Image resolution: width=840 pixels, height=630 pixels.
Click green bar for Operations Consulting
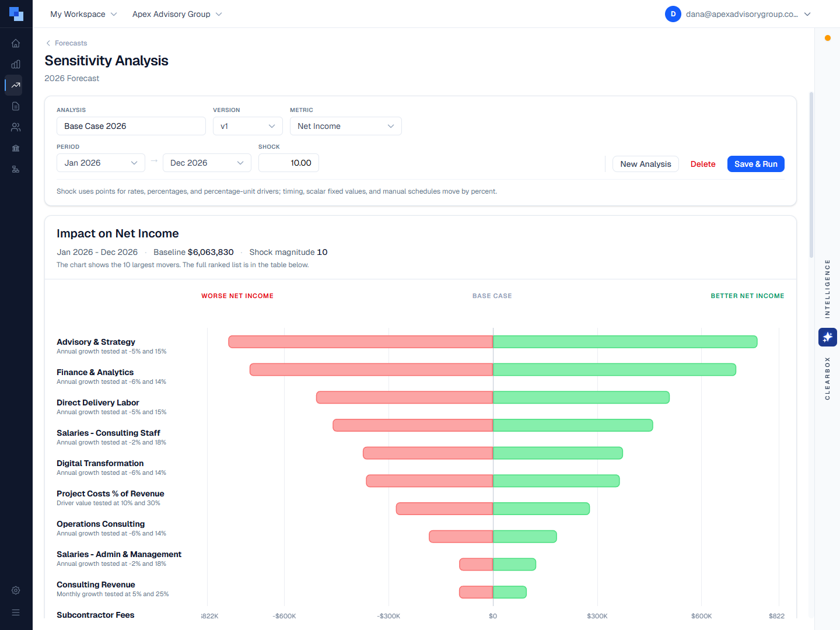pos(541,509)
